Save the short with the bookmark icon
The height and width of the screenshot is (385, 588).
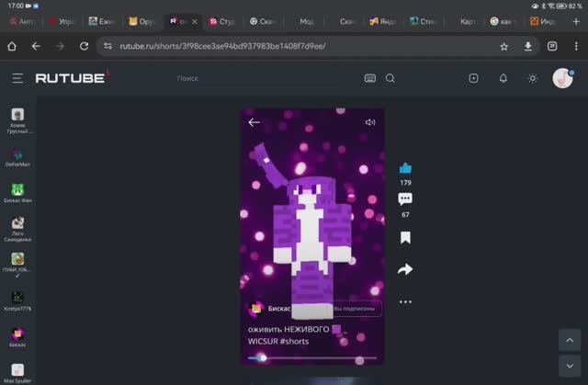405,238
